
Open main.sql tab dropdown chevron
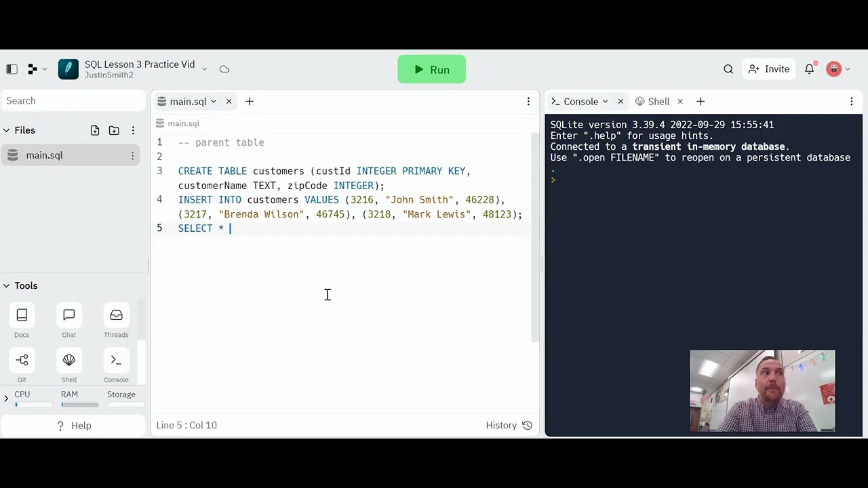pos(213,102)
